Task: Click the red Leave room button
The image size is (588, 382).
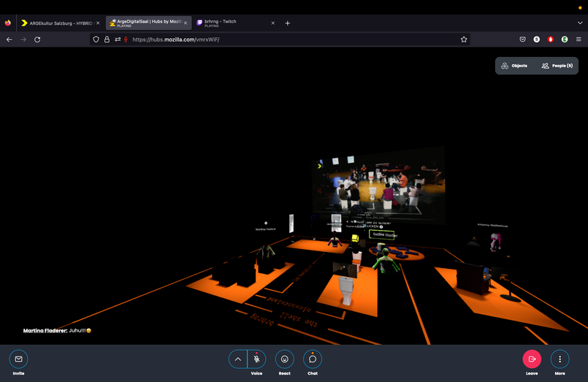Action: (532, 359)
